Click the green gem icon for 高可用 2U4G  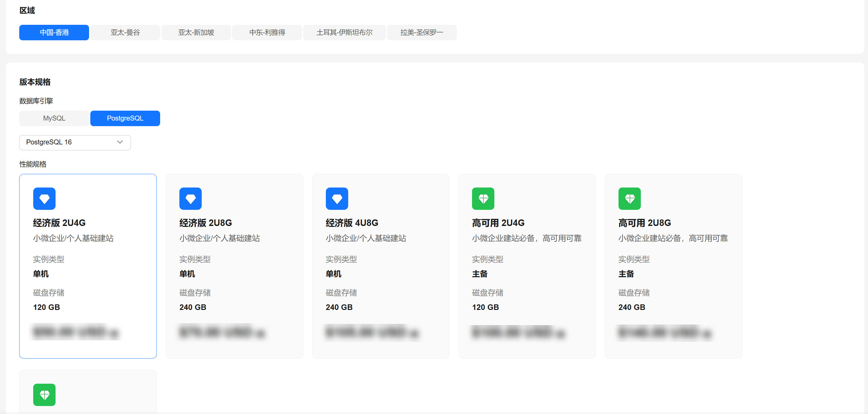pyautogui.click(x=483, y=199)
